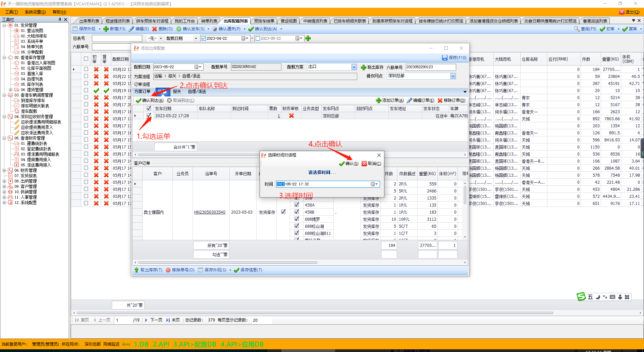The height and width of the screenshot is (352, 644).
Task: Toggle checkbox for 2023-05-22 17:28 dispatch row
Action: [x=149, y=116]
